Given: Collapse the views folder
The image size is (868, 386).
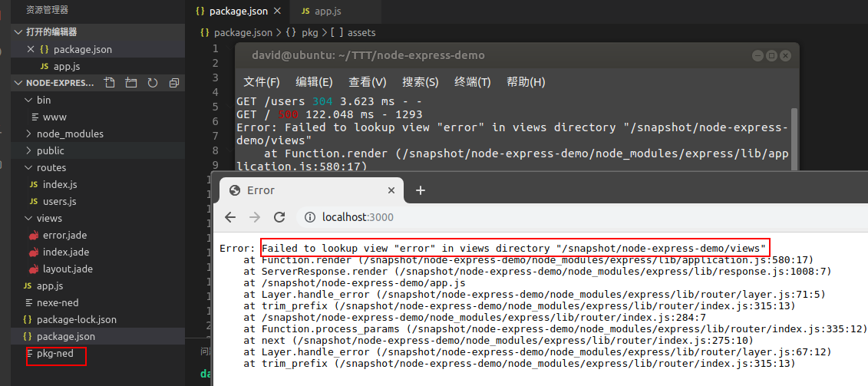Looking at the screenshot, I should tap(49, 218).
